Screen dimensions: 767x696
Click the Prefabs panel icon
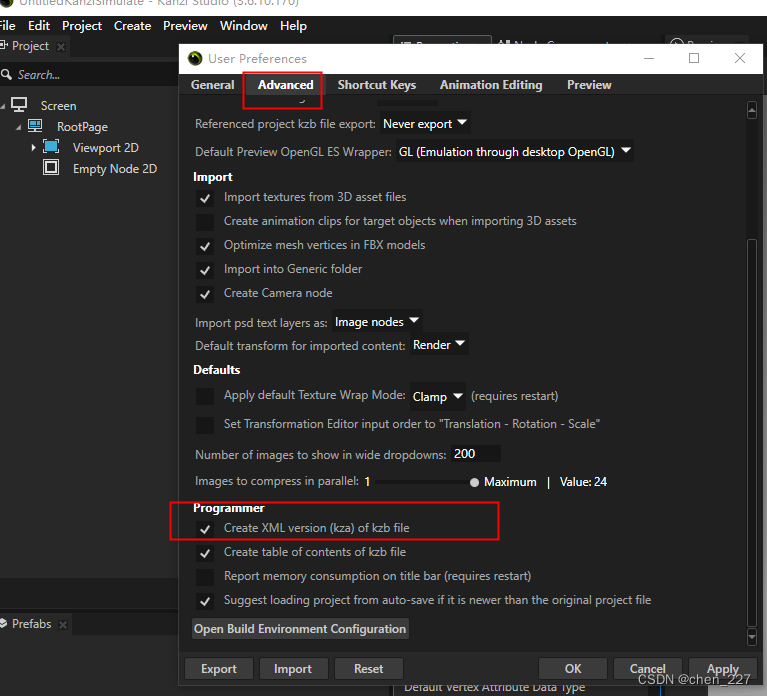tap(4, 623)
